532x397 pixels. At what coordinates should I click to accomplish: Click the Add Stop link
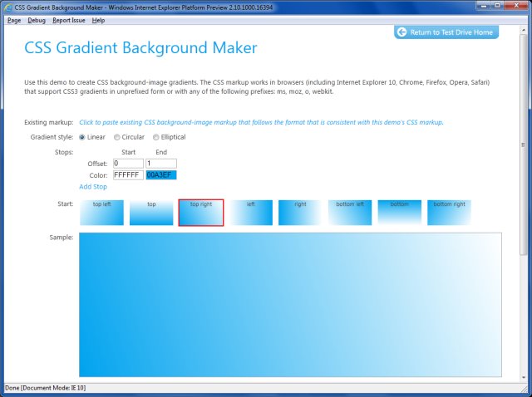point(93,187)
